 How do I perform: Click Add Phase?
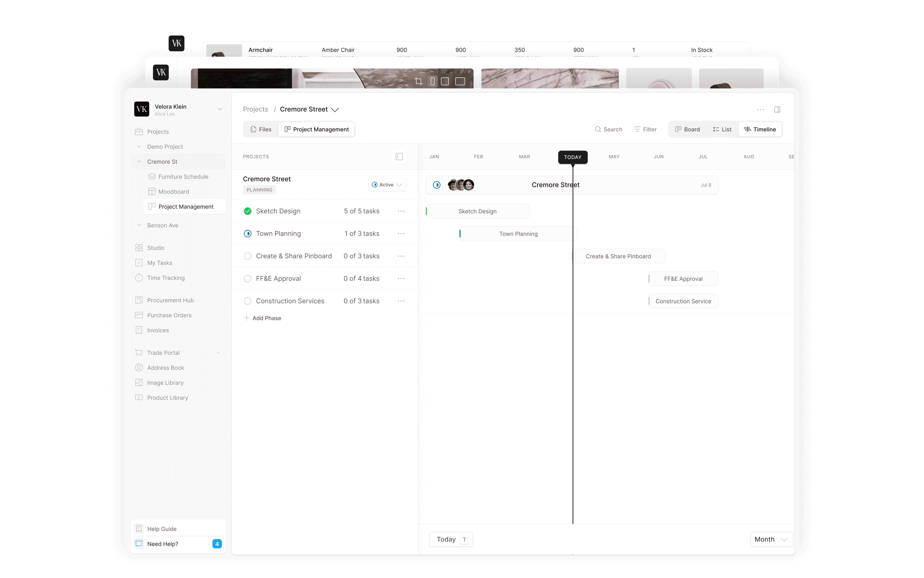click(263, 318)
